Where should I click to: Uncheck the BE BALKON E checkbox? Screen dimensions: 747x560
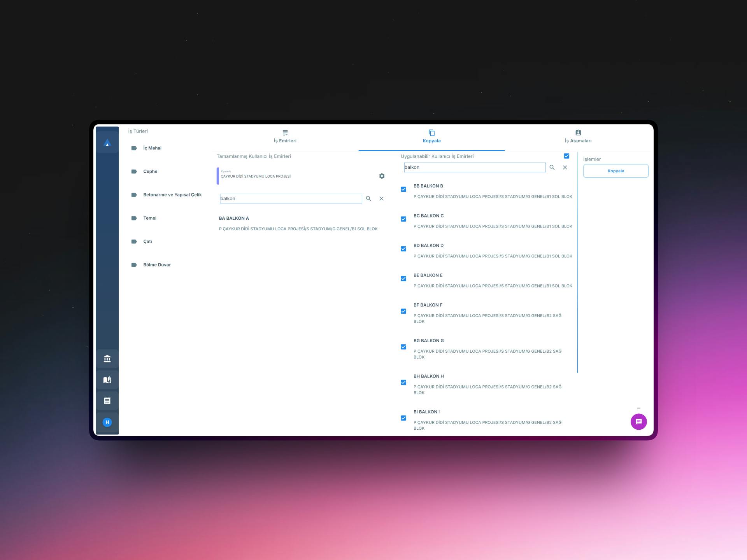coord(403,278)
